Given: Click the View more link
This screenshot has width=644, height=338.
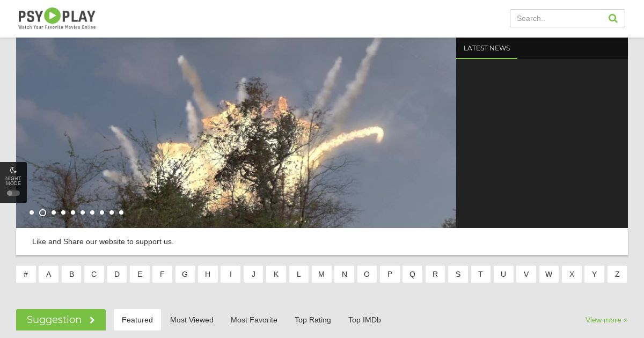Looking at the screenshot, I should (606, 320).
